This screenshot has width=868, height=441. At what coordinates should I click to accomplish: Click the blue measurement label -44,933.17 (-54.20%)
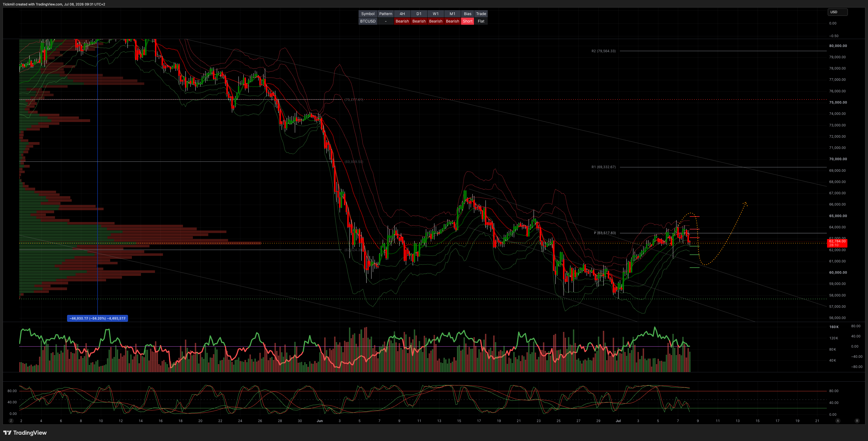click(97, 318)
